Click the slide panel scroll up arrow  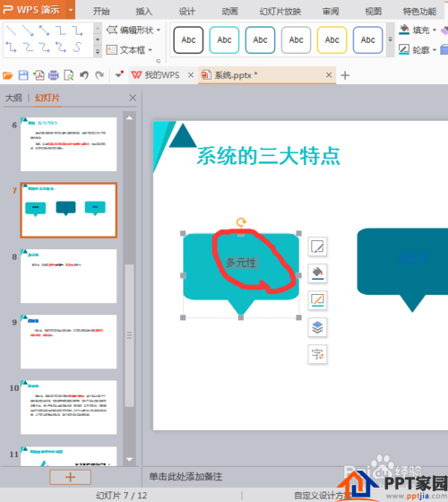pos(129,117)
